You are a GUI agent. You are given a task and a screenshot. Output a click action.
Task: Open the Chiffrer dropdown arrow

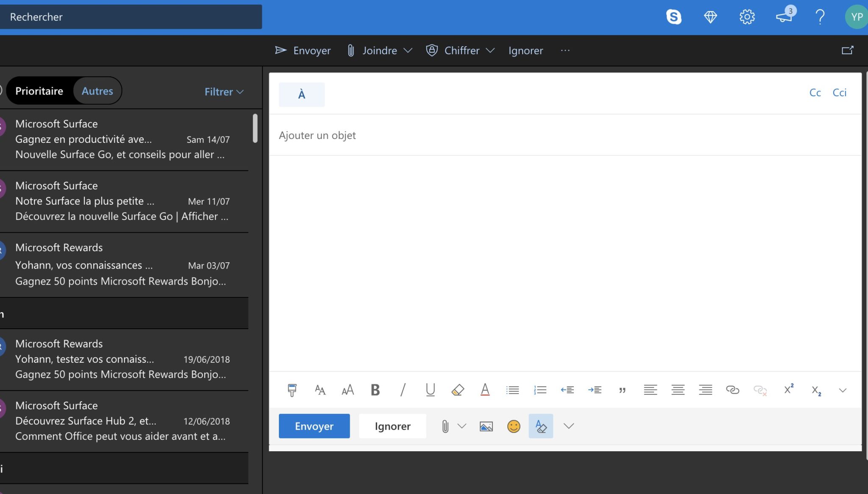490,50
